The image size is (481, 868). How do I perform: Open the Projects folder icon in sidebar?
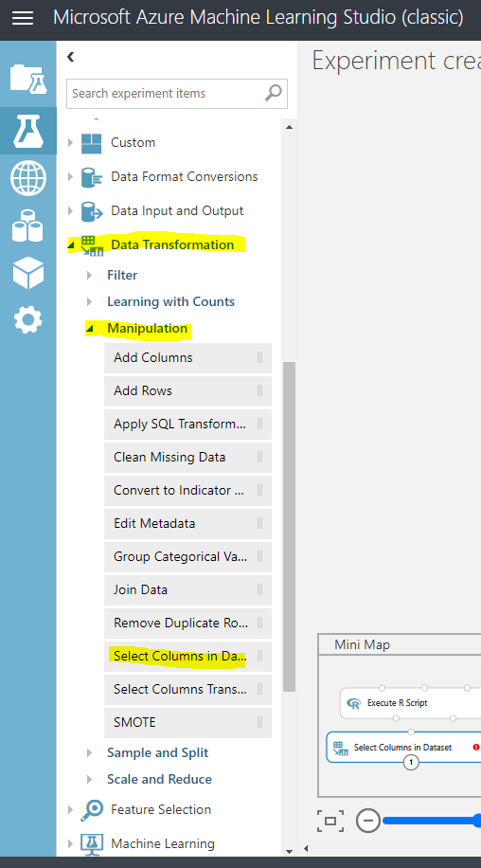pos(28,79)
